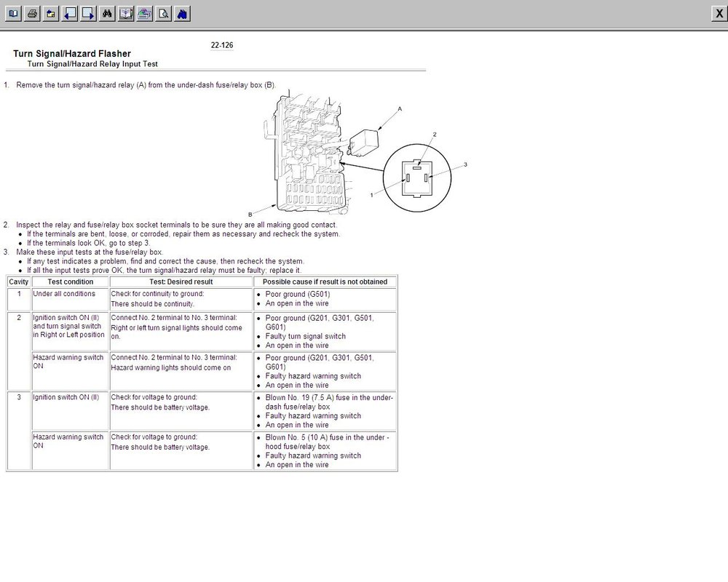Open search with the black binoculars icon
This screenshot has height=582, width=728.
coord(107,14)
